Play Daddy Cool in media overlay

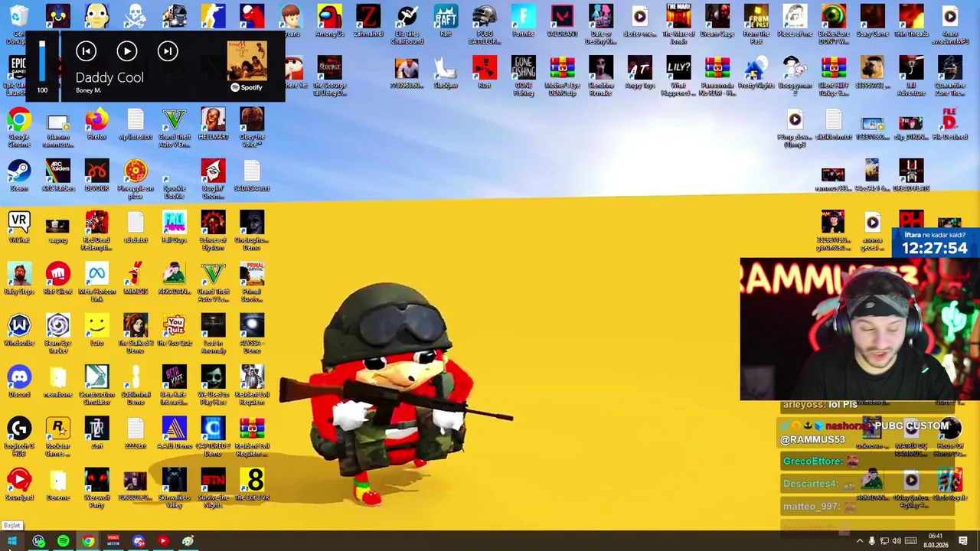[x=127, y=51]
